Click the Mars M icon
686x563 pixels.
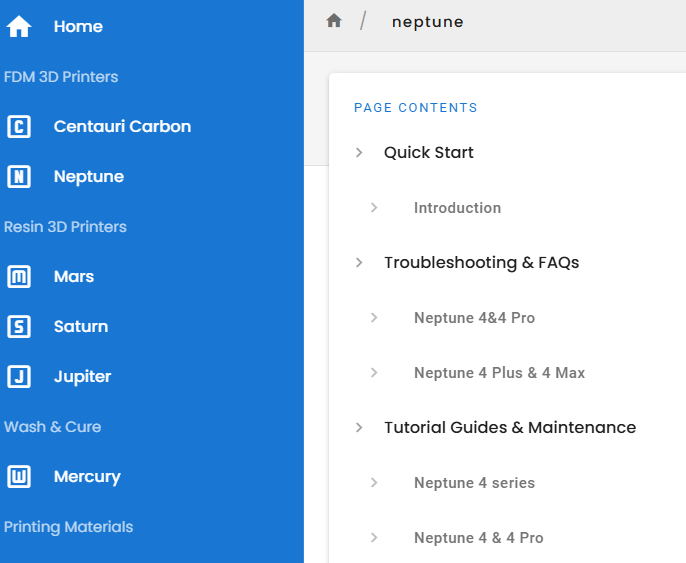(x=19, y=276)
